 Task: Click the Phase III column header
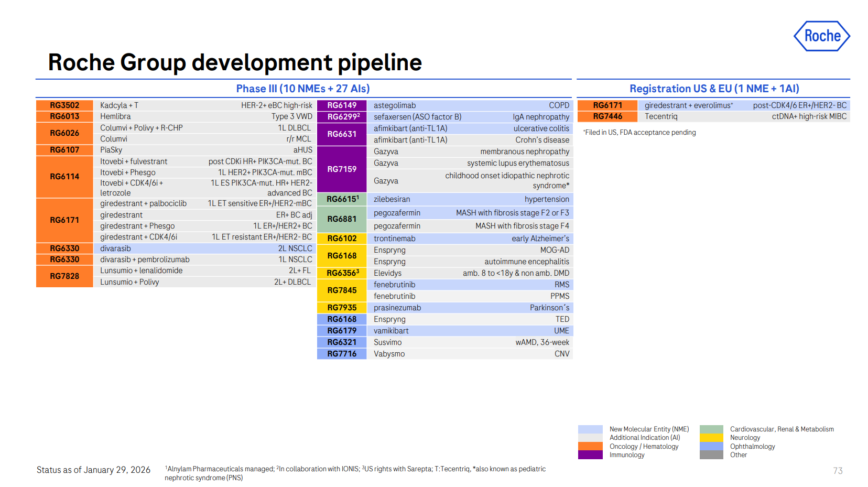[303, 89]
